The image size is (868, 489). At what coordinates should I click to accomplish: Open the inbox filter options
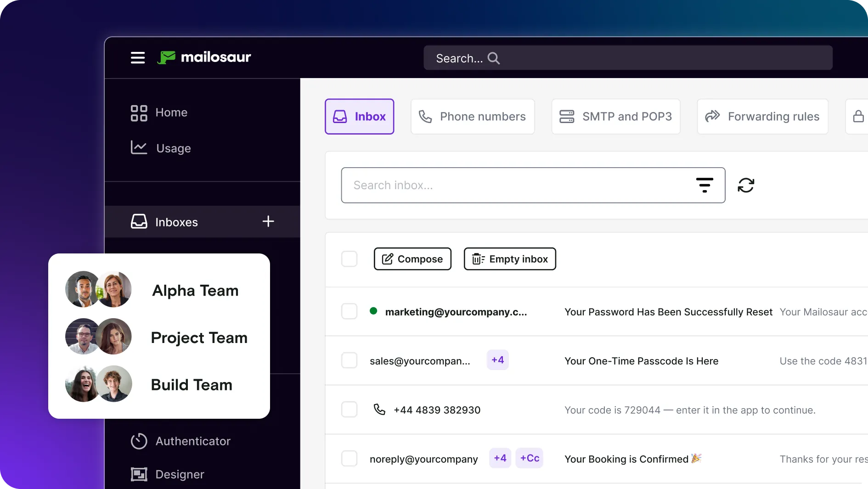click(x=704, y=185)
